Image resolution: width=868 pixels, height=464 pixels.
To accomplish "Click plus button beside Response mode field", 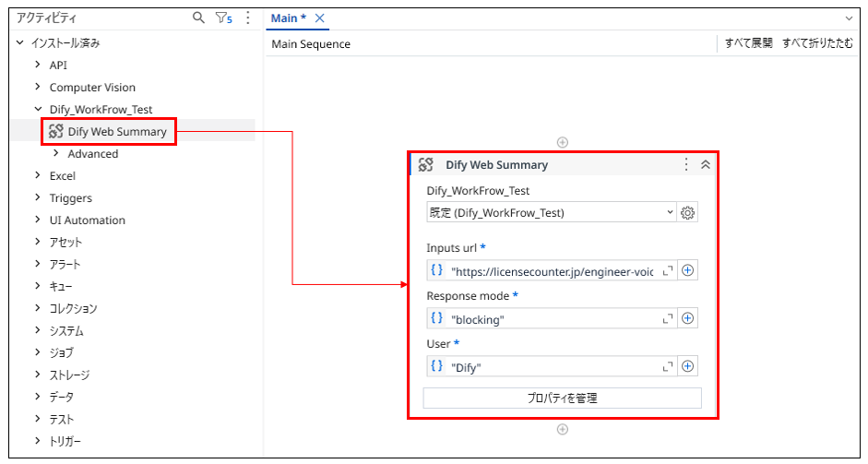I will [x=688, y=319].
